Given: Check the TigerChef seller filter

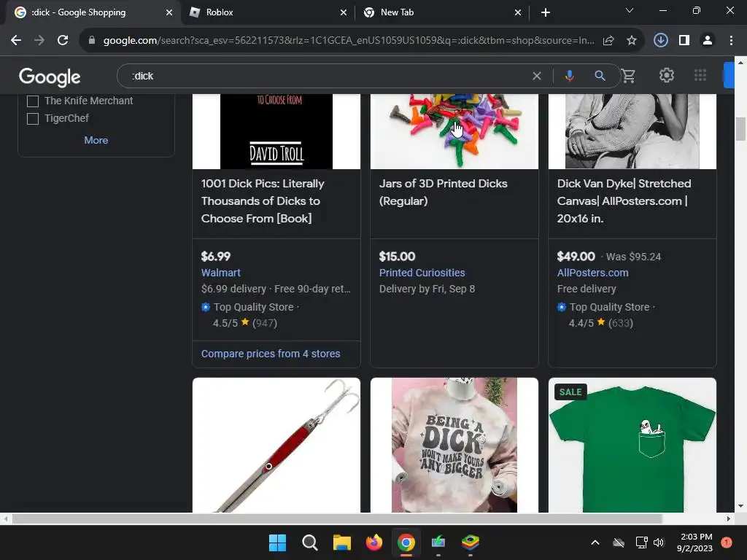Looking at the screenshot, I should 33,119.
